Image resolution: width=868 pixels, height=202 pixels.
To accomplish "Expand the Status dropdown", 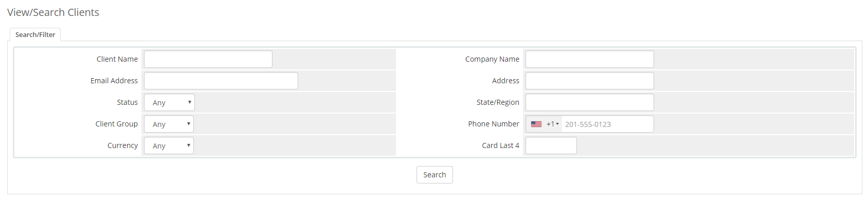I will (x=169, y=102).
